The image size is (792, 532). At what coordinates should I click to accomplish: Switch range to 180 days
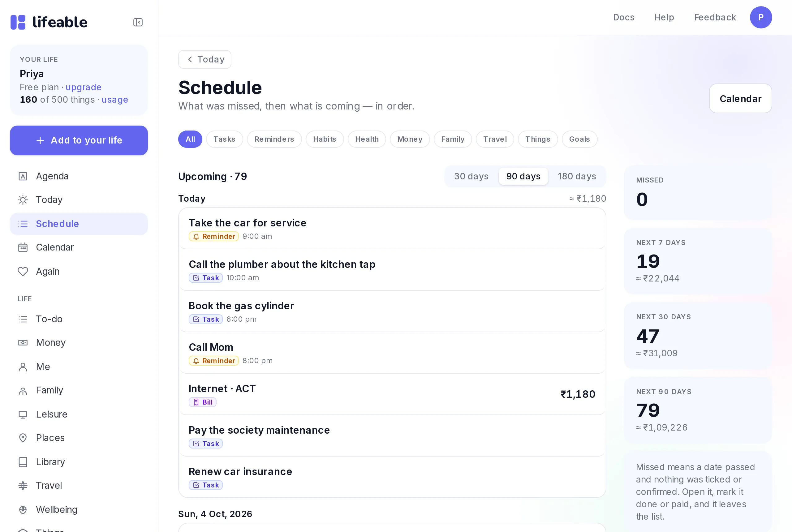[577, 176]
